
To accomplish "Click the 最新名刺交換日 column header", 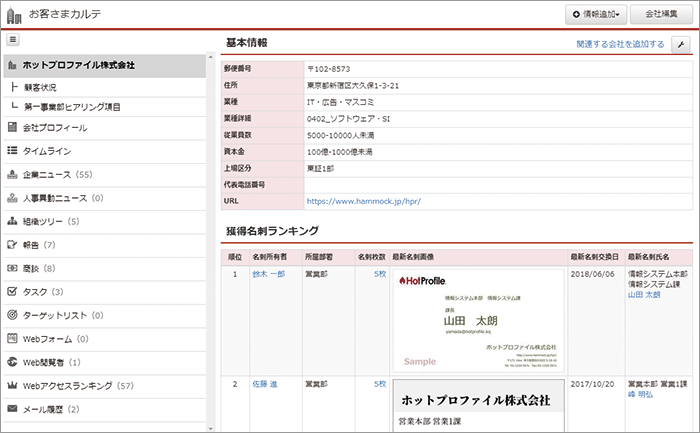I will (x=595, y=257).
